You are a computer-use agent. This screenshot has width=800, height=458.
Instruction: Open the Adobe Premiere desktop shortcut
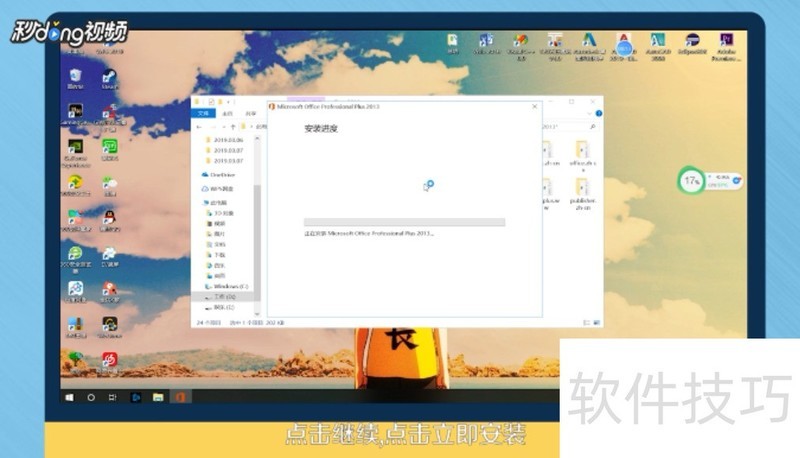[x=726, y=47]
